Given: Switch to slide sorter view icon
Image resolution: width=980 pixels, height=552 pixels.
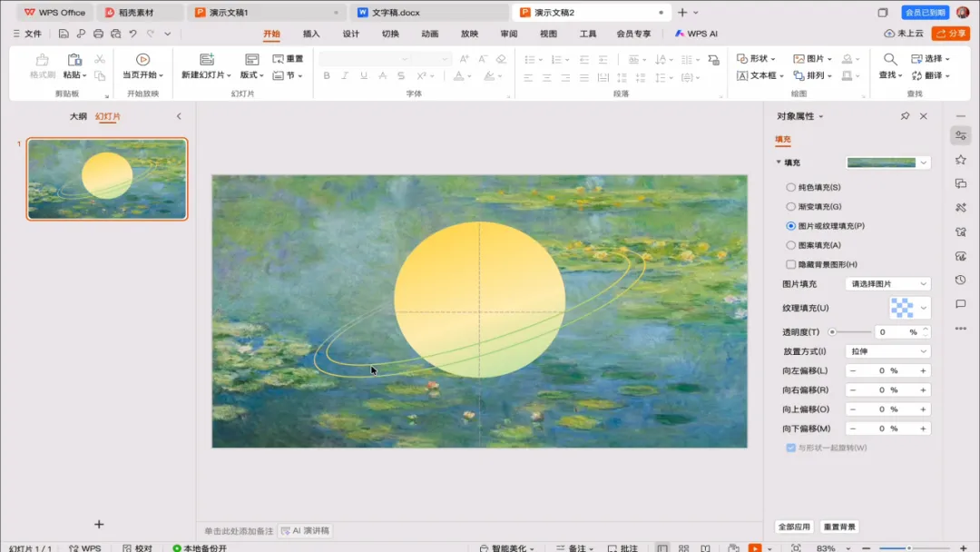Looking at the screenshot, I should [684, 547].
